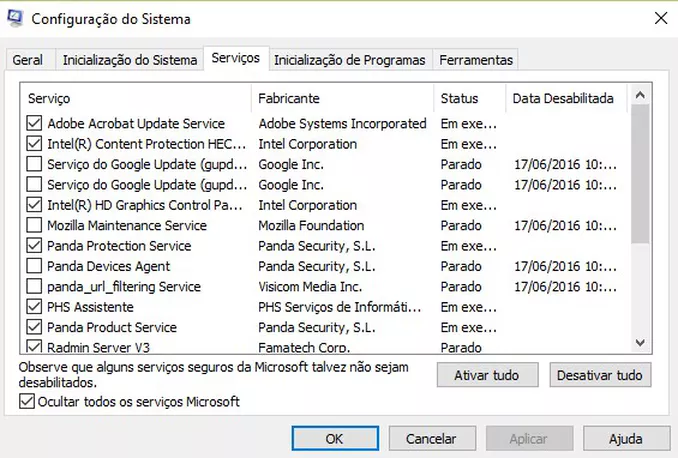Close the Configuração do Sistema window
678x458 pixels.
pyautogui.click(x=661, y=18)
